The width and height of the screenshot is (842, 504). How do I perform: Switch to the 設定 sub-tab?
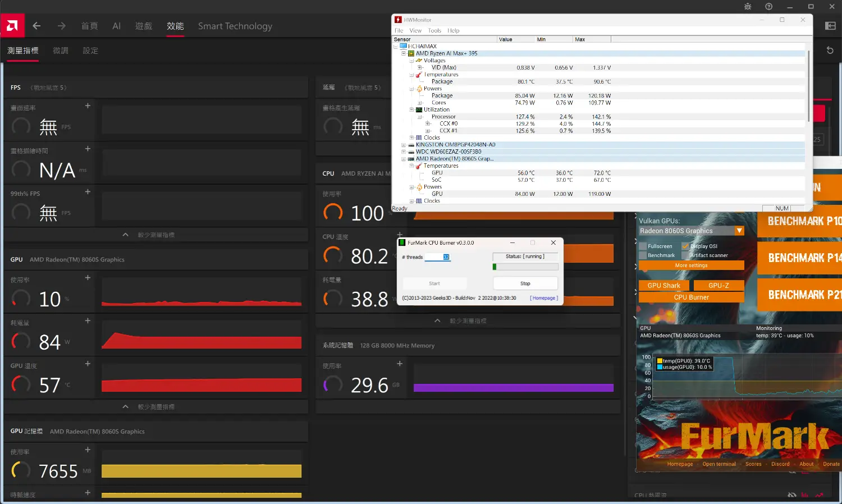(90, 51)
